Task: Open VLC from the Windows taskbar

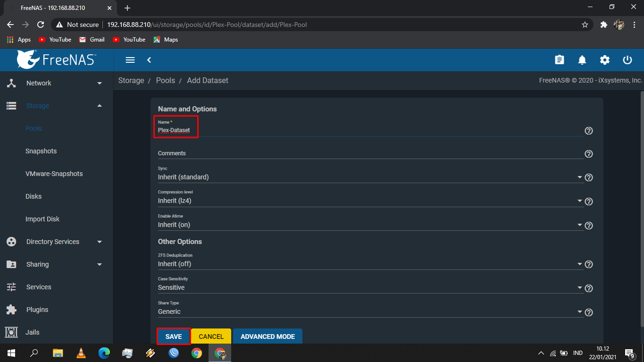Action: tap(81, 353)
